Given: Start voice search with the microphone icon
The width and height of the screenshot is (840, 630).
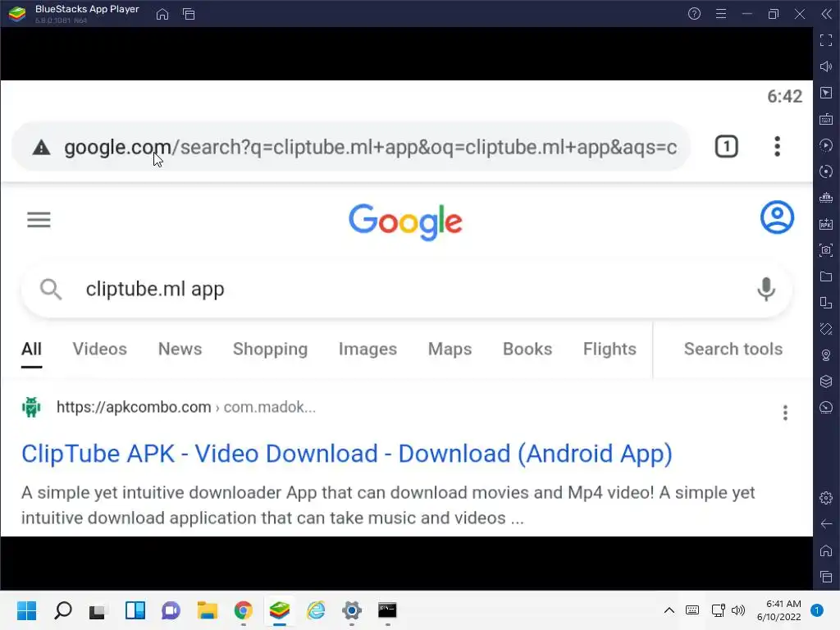Looking at the screenshot, I should coord(766,290).
